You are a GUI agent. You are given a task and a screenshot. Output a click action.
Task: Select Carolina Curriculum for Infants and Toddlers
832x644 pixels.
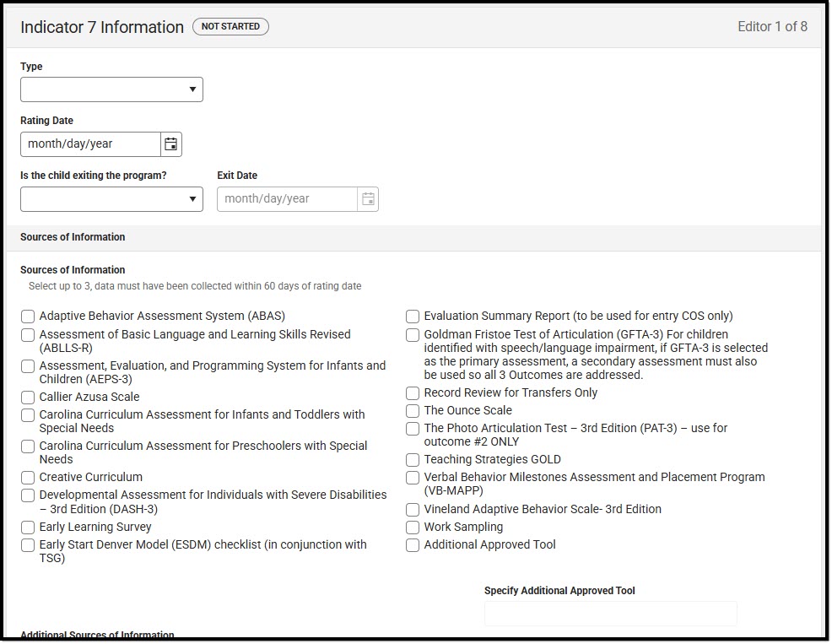click(28, 415)
